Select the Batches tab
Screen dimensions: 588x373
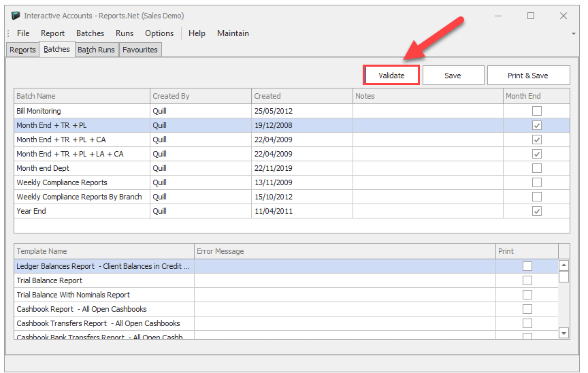click(56, 49)
